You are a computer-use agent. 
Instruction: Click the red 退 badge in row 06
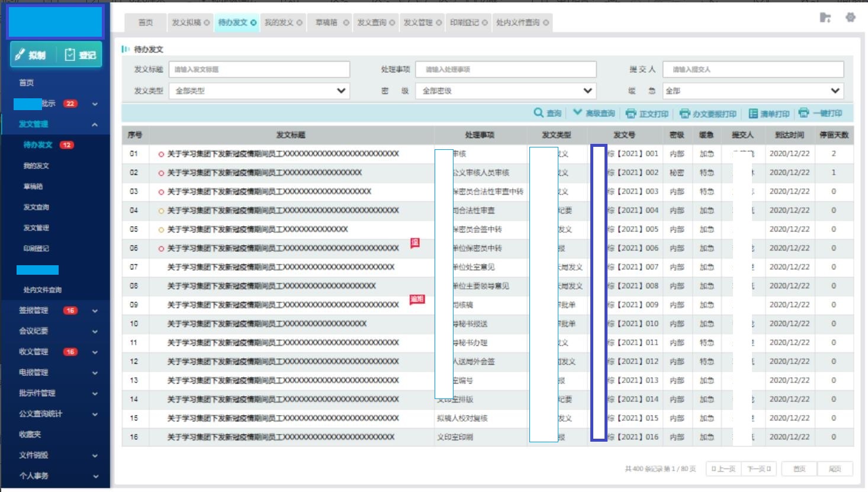pyautogui.click(x=415, y=243)
